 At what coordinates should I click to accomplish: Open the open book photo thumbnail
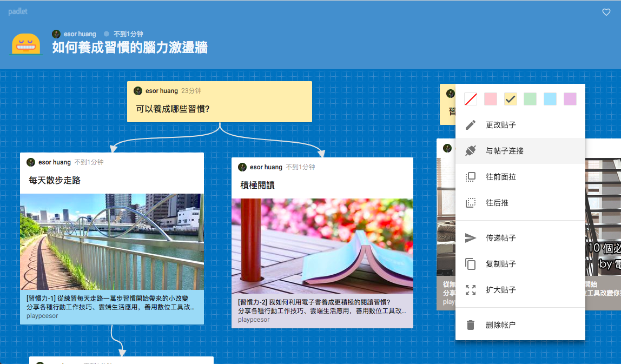tap(322, 246)
